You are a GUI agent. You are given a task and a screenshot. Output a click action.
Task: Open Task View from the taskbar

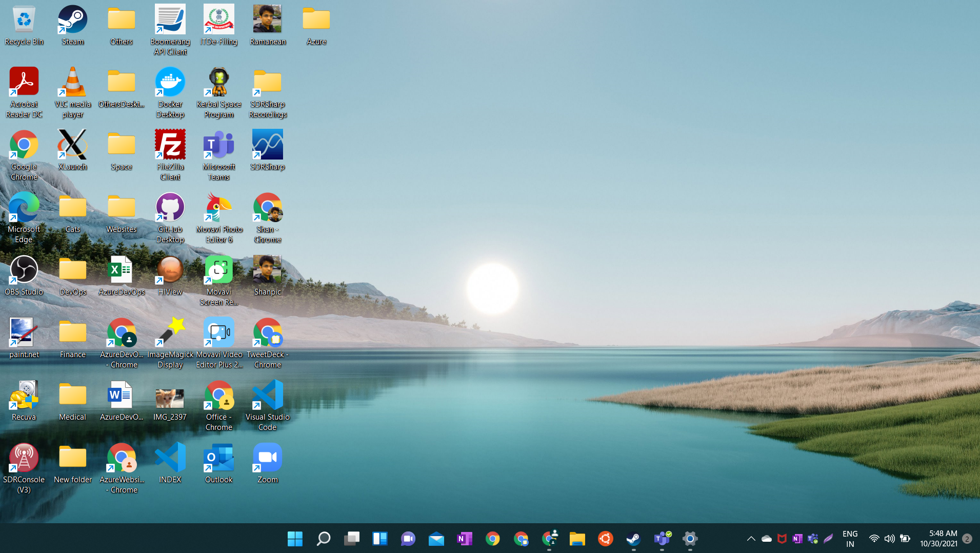point(352,539)
